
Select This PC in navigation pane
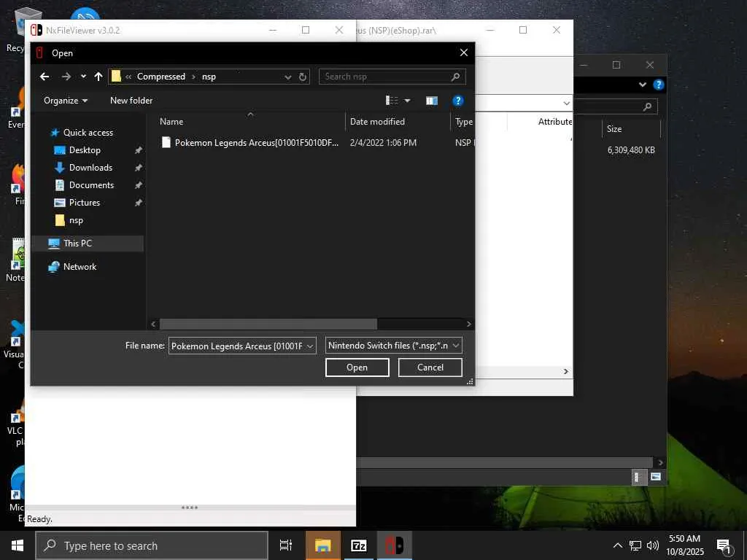click(77, 244)
